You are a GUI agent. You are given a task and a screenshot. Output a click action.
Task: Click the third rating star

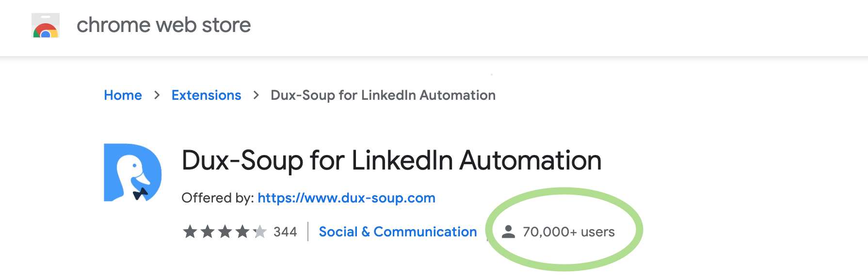click(225, 232)
